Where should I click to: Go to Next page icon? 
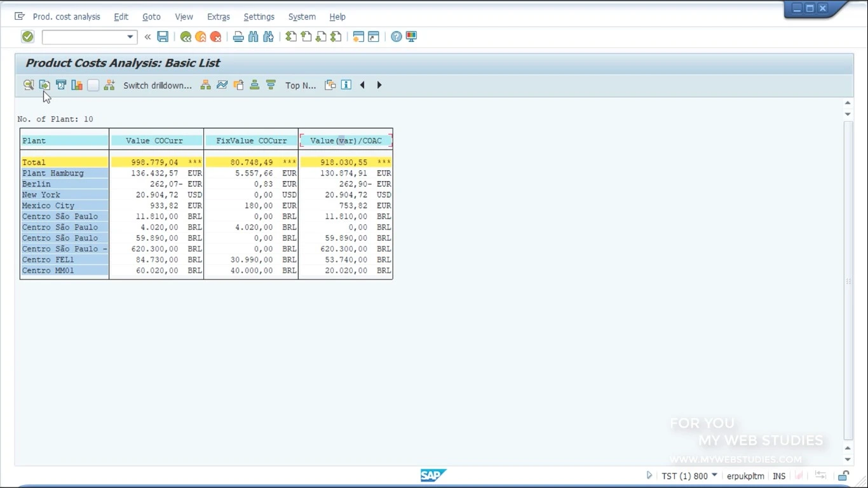coord(321,37)
